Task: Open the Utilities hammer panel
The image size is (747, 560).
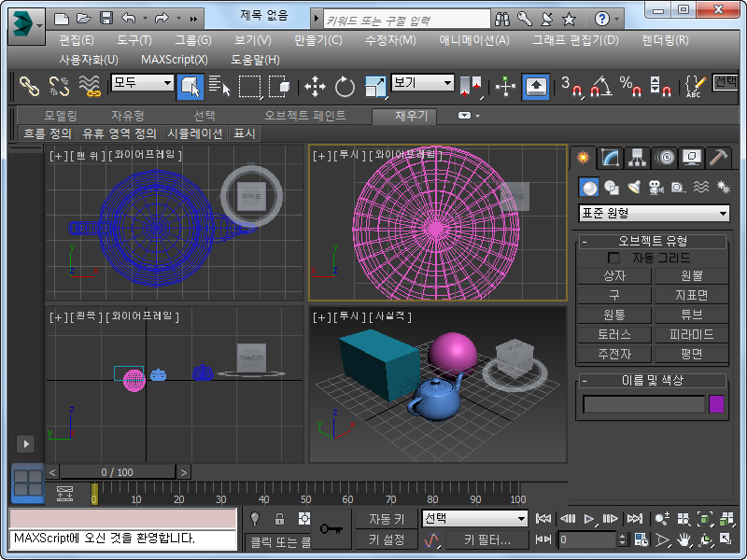Action: click(718, 157)
